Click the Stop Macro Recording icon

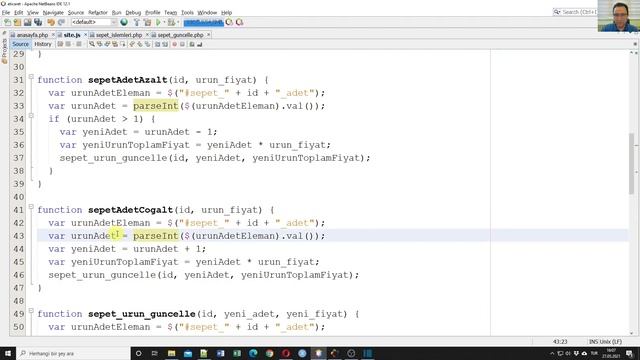[x=182, y=44]
